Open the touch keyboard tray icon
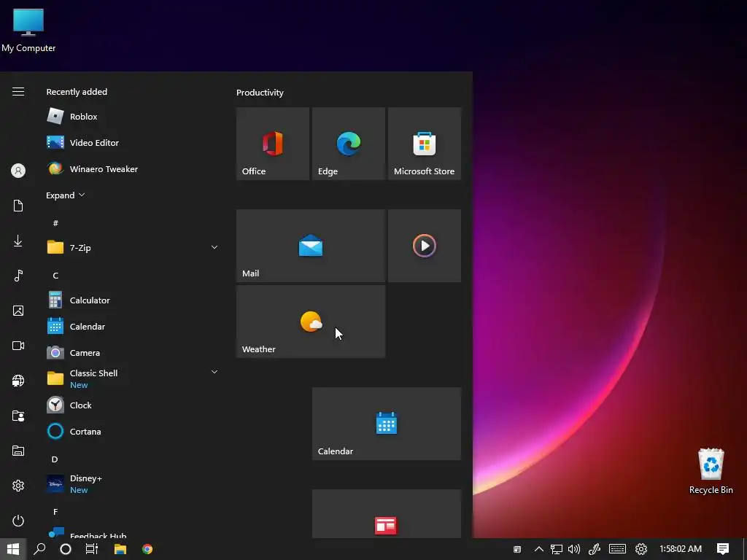The image size is (747, 560). click(x=617, y=549)
